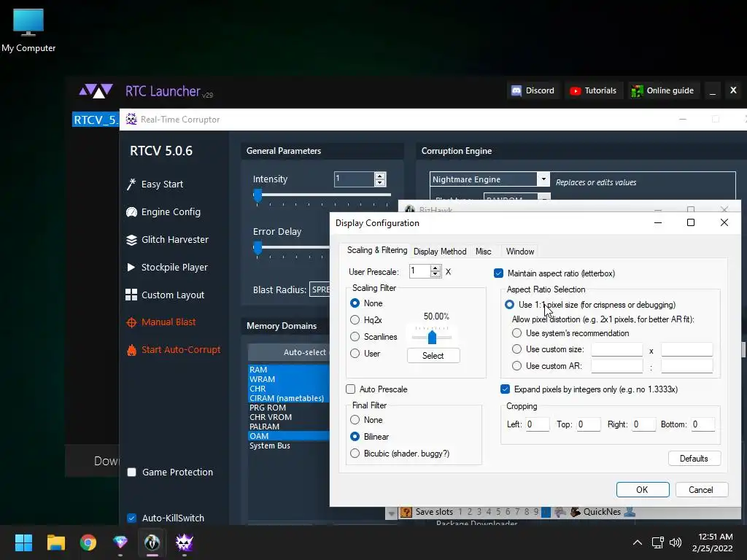Select the User scaling filter option
Viewport: 747px width, 560px height.
355,354
